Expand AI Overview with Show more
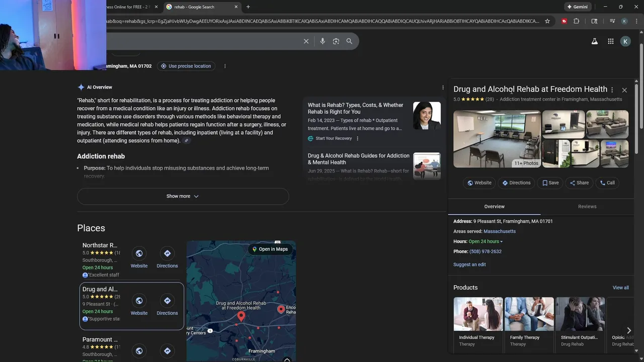Image resolution: width=644 pixels, height=362 pixels. [x=183, y=196]
